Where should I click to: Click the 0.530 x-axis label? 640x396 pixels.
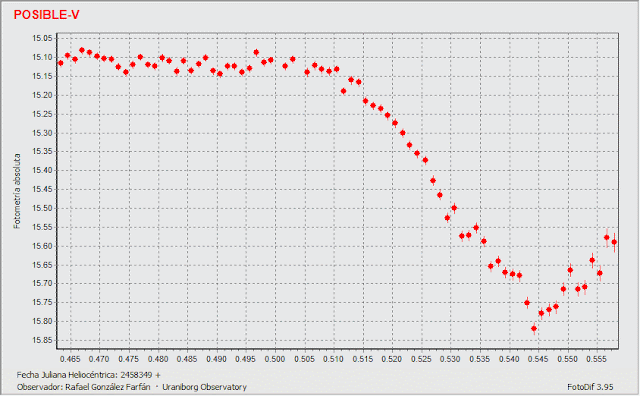451,359
